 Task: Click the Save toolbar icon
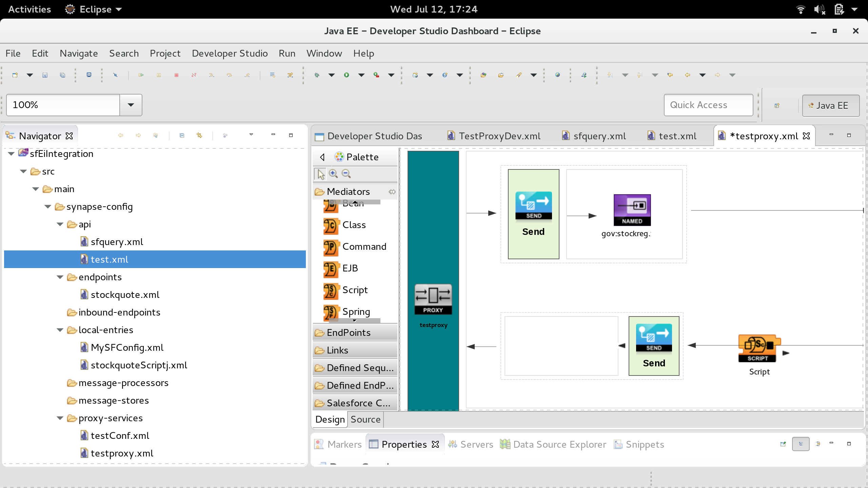pyautogui.click(x=45, y=75)
